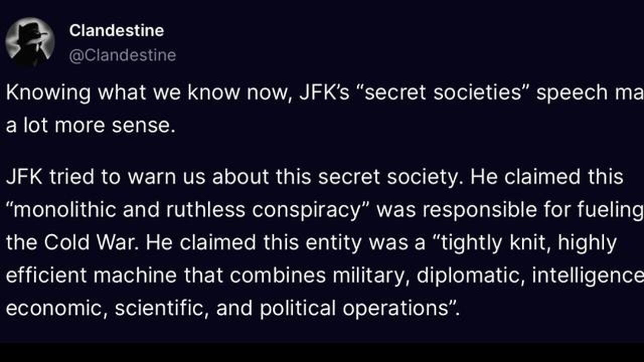Click the words "the Cold War"
Screen dimensions: 644x362
[71, 243]
